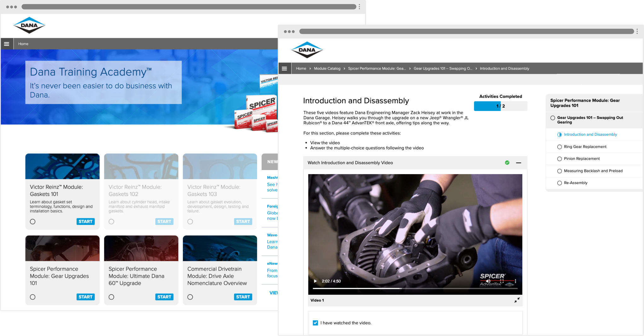Viewport: 644px width, 336px height.
Task: Start the Ultimate Dana 60 Upgrade module
Action: (x=164, y=297)
